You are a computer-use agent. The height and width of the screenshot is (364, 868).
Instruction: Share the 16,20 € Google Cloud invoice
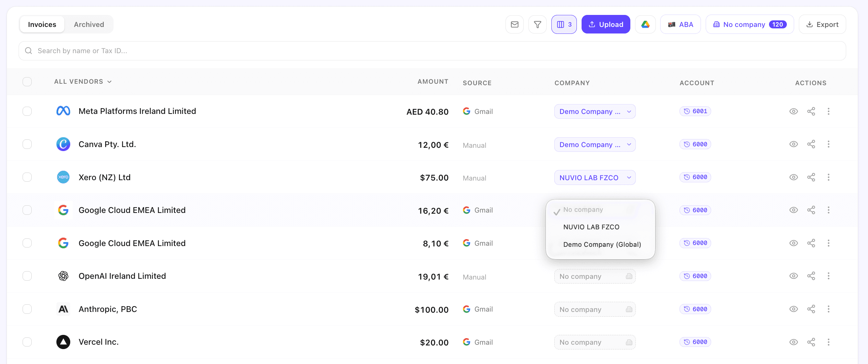[811, 210]
